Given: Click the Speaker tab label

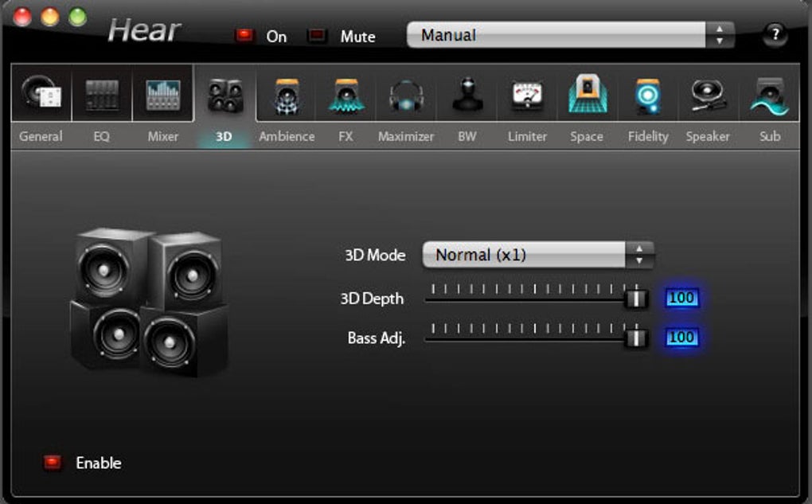Looking at the screenshot, I should (708, 136).
